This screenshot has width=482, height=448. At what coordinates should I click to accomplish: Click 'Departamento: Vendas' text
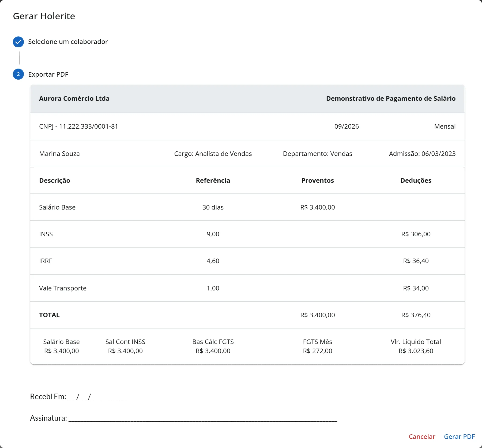point(318,154)
